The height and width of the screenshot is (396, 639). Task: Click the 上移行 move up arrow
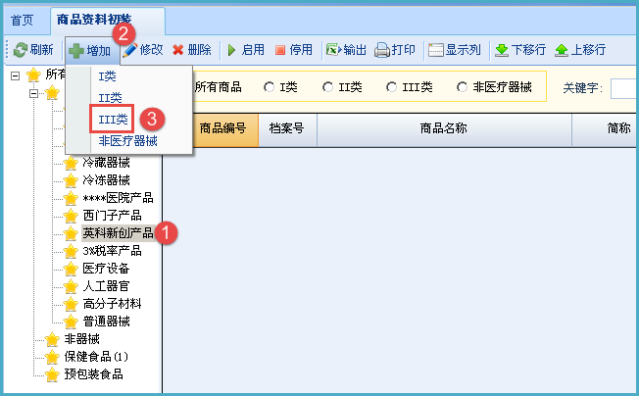(562, 50)
